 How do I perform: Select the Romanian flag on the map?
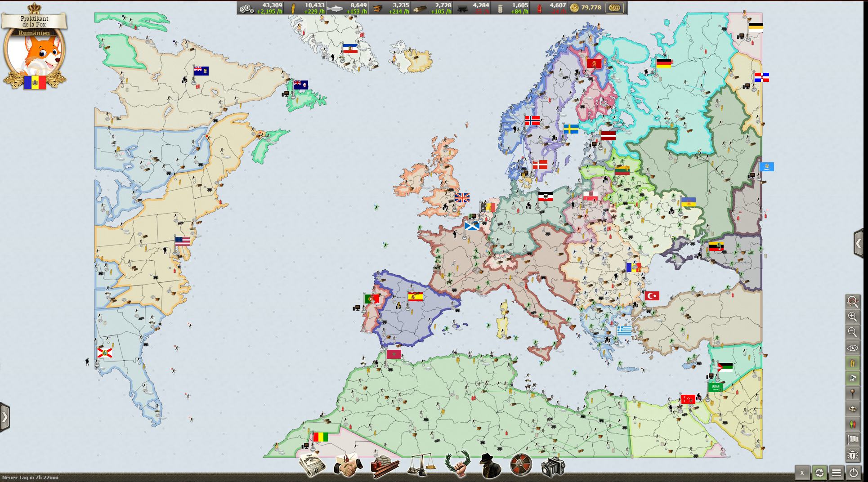(x=633, y=268)
